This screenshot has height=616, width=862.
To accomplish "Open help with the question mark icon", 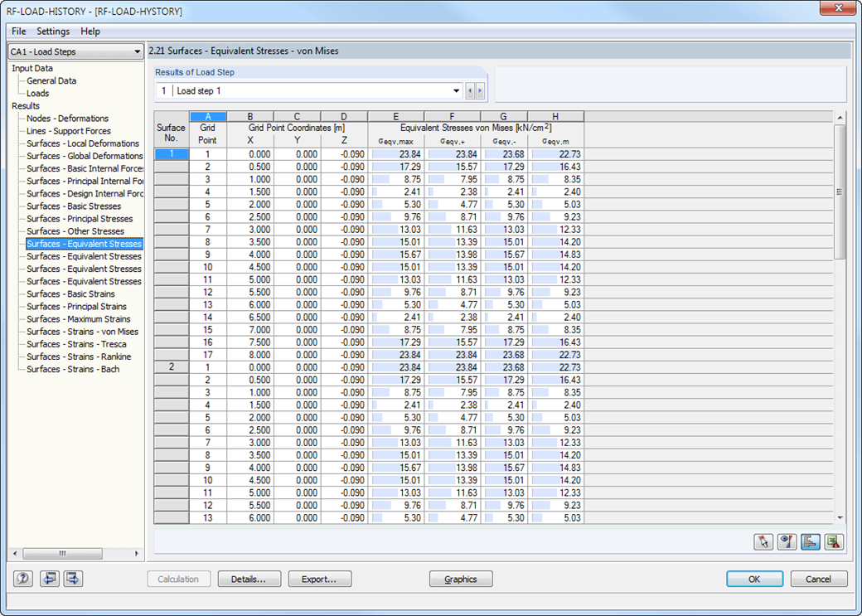I will [x=21, y=579].
